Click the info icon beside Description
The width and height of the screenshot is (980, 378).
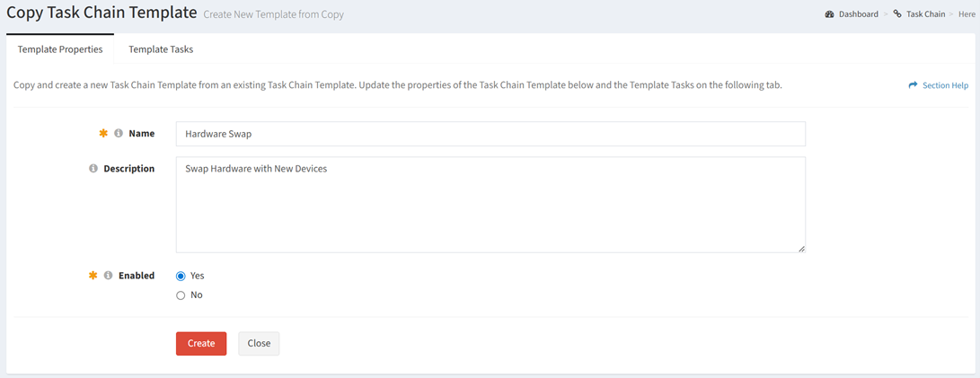coord(93,169)
